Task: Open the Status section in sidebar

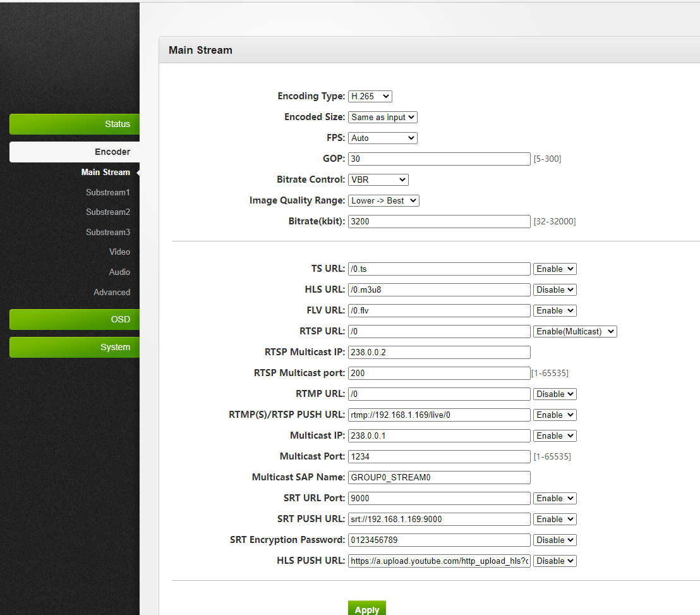Action: [75, 124]
